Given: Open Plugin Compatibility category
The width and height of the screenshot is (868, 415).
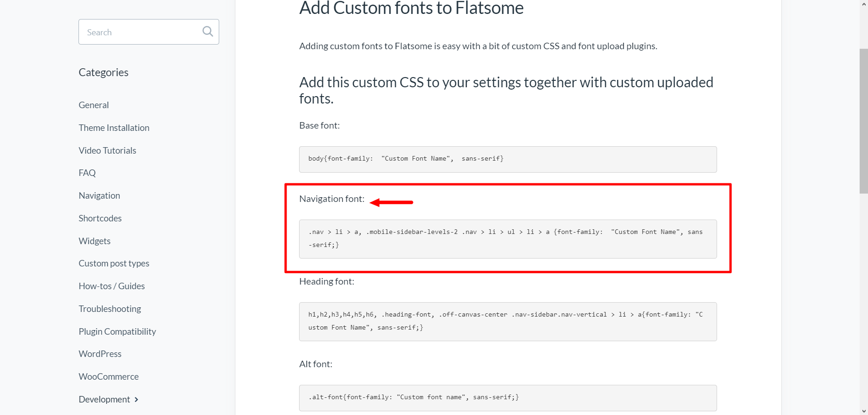Looking at the screenshot, I should coord(117,331).
